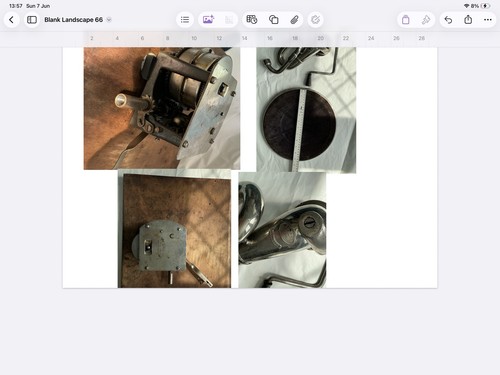Select the turntable with ruler photo
The height and width of the screenshot is (375, 500).
tap(306, 110)
